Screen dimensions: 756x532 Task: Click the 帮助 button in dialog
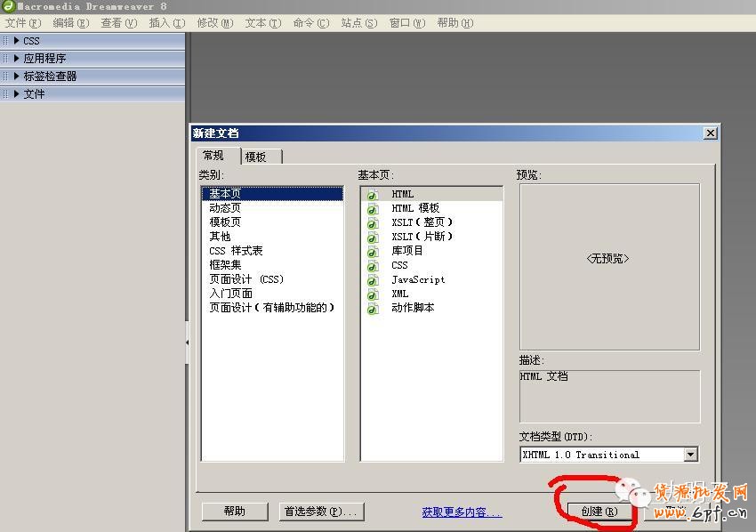tap(234, 512)
